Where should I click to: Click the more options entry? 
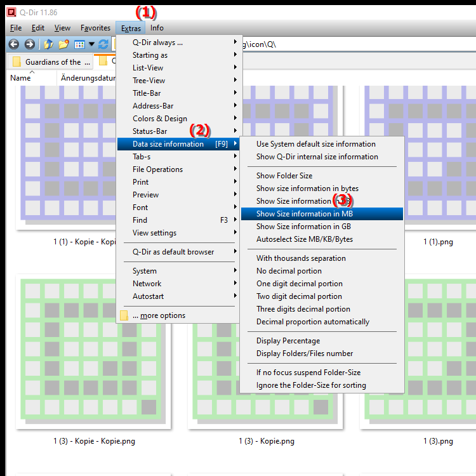pos(178,315)
